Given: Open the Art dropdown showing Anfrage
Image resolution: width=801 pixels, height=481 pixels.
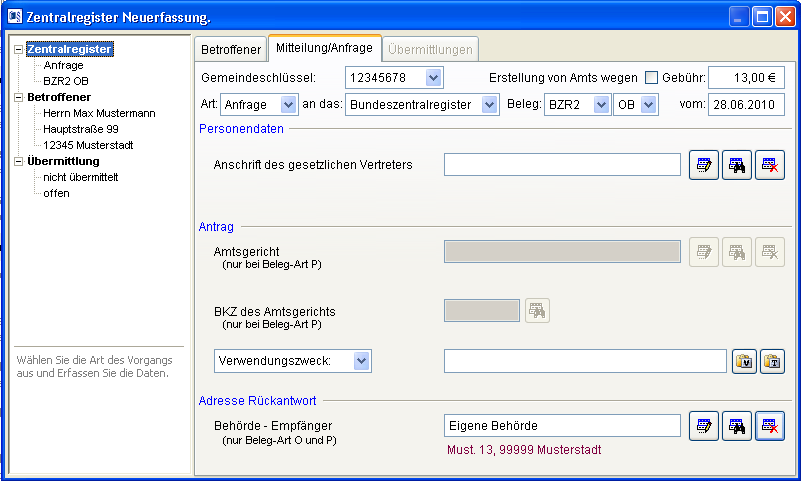Looking at the screenshot, I should 288,105.
